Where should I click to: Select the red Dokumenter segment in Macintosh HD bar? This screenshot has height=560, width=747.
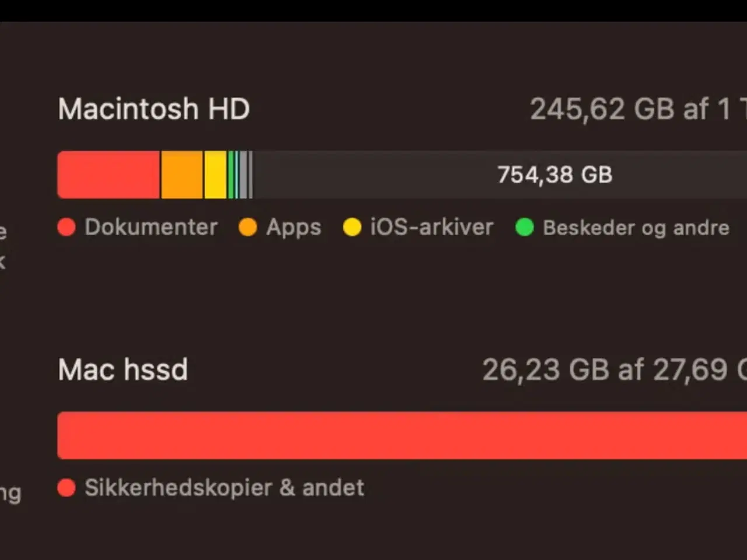109,175
